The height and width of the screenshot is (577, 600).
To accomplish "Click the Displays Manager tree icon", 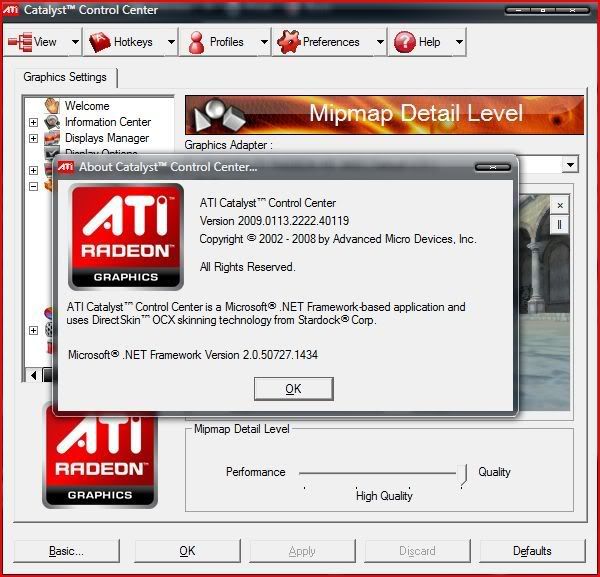I will click(x=53, y=138).
